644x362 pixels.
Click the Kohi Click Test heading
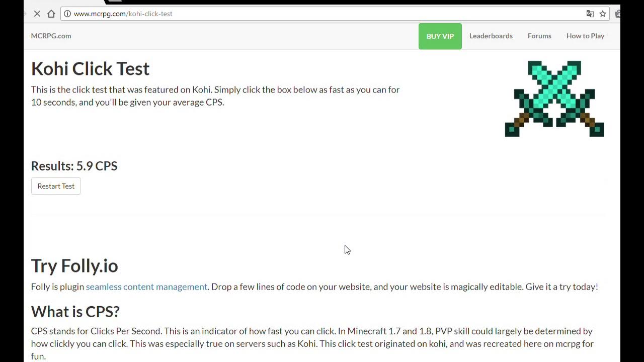[90, 68]
